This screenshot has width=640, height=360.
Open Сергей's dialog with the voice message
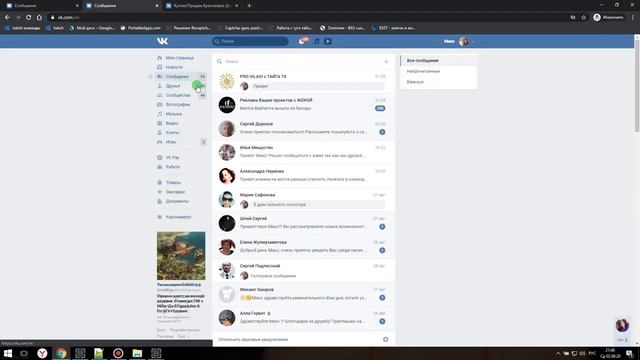coord(303,271)
